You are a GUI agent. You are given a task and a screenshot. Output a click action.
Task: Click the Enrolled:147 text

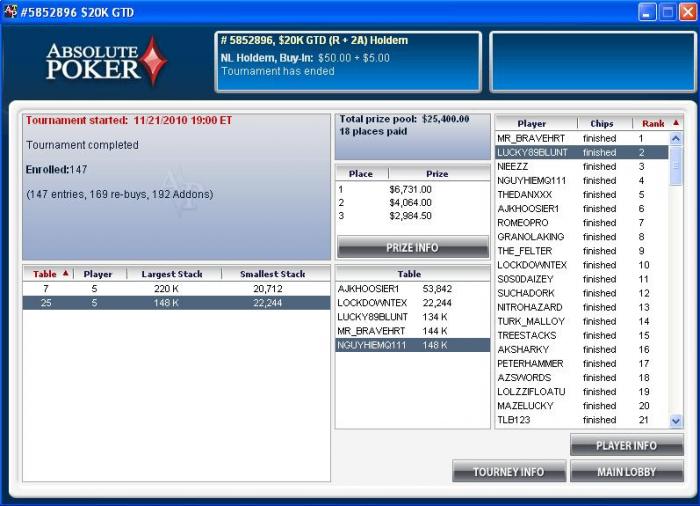pyautogui.click(x=56, y=169)
